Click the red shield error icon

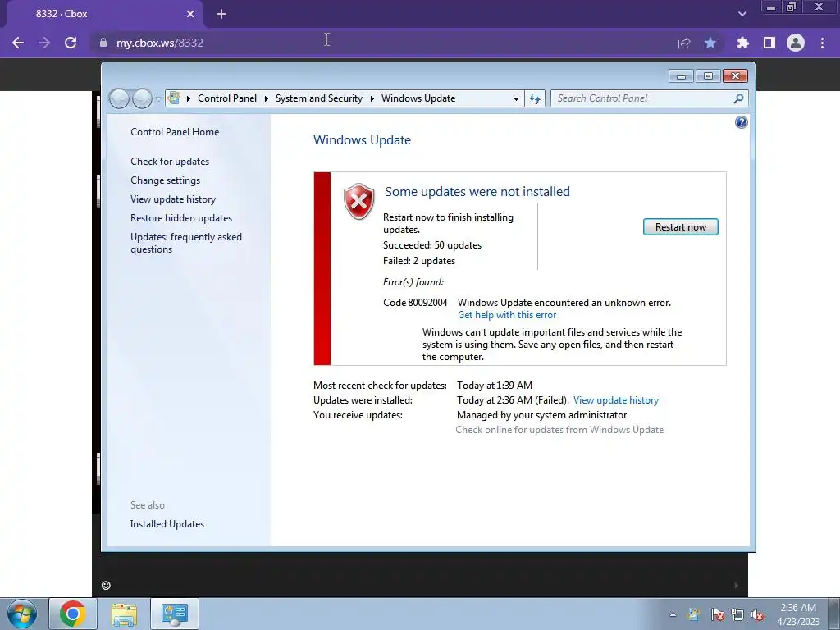(x=359, y=202)
